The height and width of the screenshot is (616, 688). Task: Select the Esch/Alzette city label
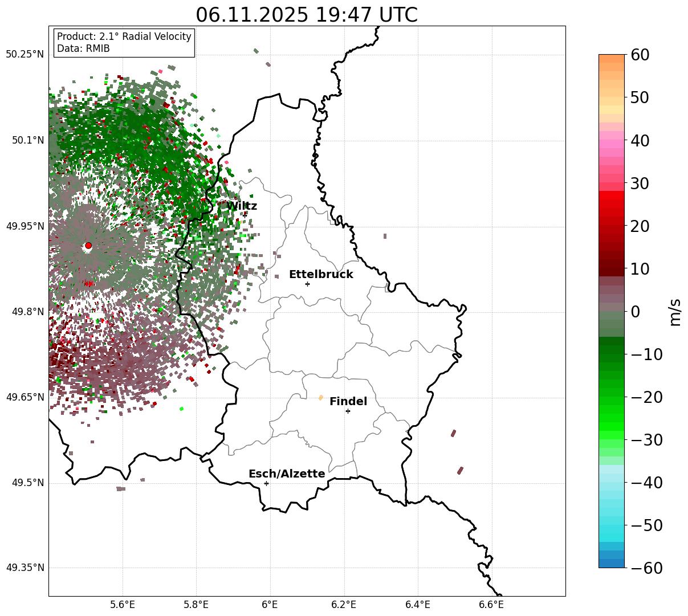(287, 474)
